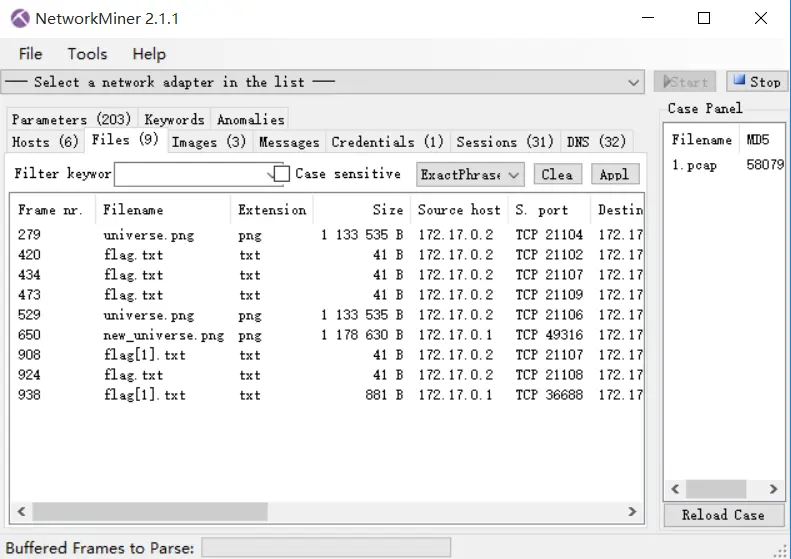The width and height of the screenshot is (791, 559).
Task: Select the universe.png row at frame 279
Action: tap(327, 235)
